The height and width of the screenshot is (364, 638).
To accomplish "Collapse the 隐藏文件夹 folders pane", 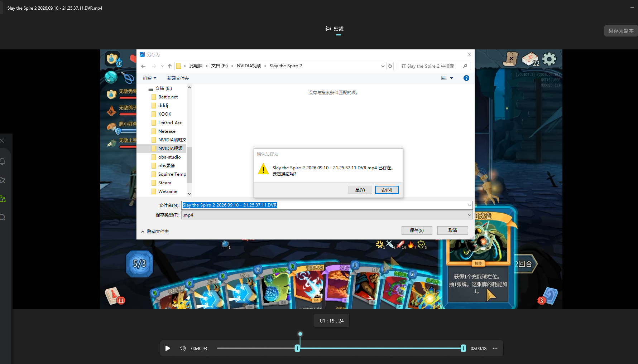I will tap(155, 232).
